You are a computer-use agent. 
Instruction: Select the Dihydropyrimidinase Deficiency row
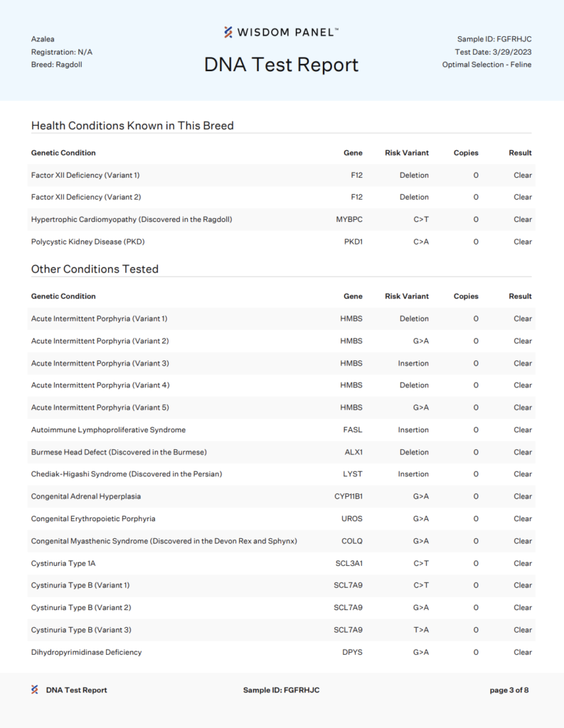pyautogui.click(x=281, y=653)
